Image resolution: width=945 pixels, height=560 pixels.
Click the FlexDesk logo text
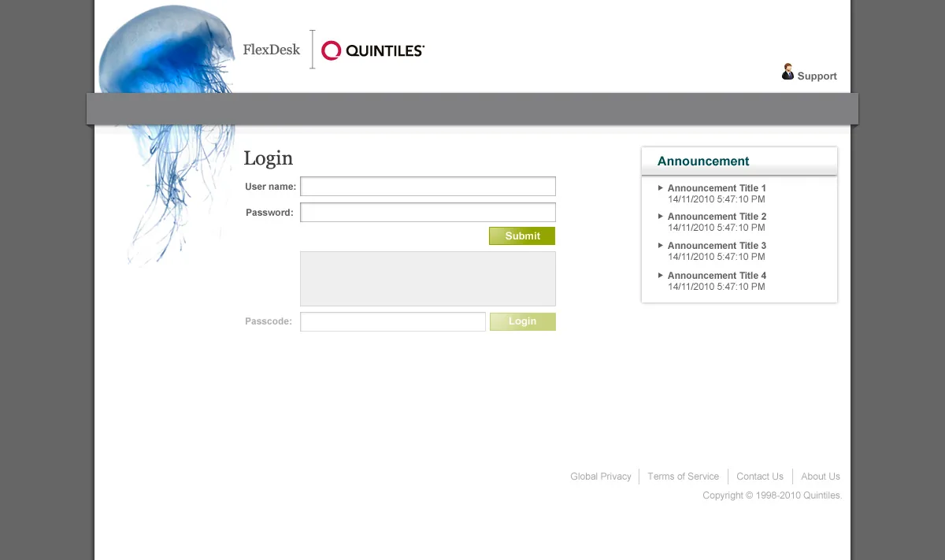[272, 49]
